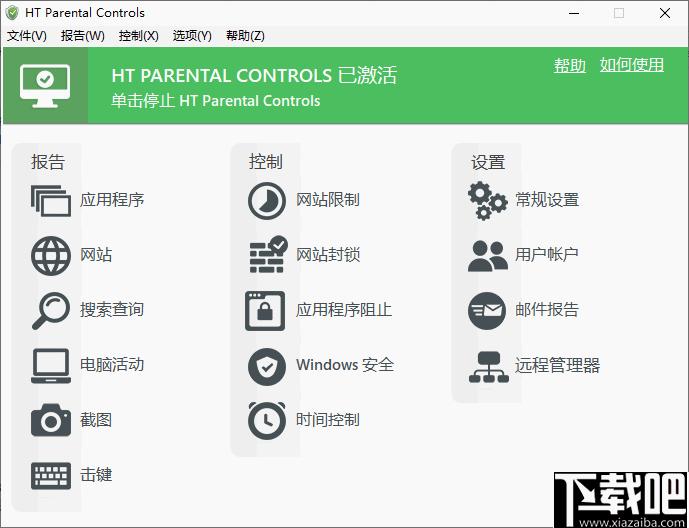Open the network icon for 远程管理器

click(489, 367)
